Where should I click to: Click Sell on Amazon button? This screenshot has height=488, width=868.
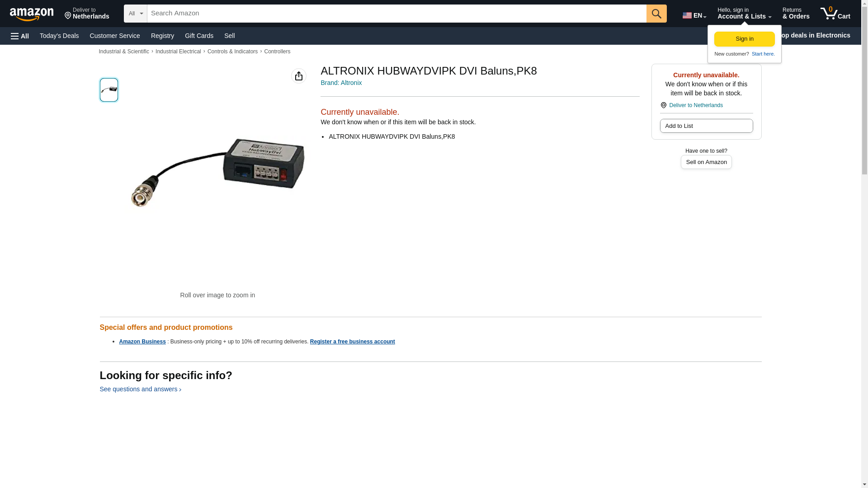pyautogui.click(x=706, y=162)
